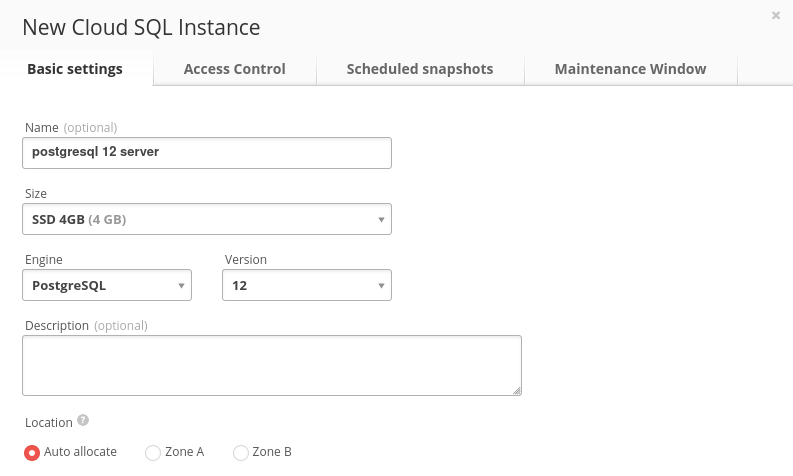The image size is (793, 476).
Task: Switch to the Access Control tab
Action: (235, 69)
